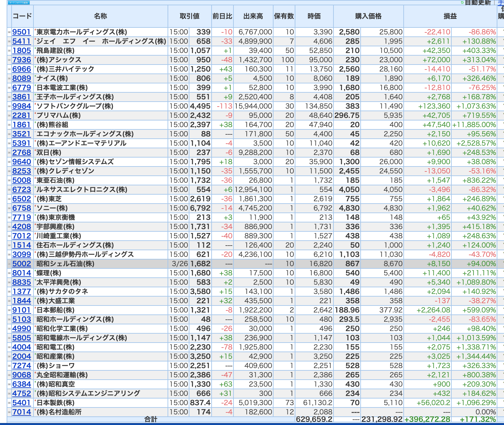The width and height of the screenshot is (504, 425).
Task: Open stock code link 4990
Action: pos(22,329)
